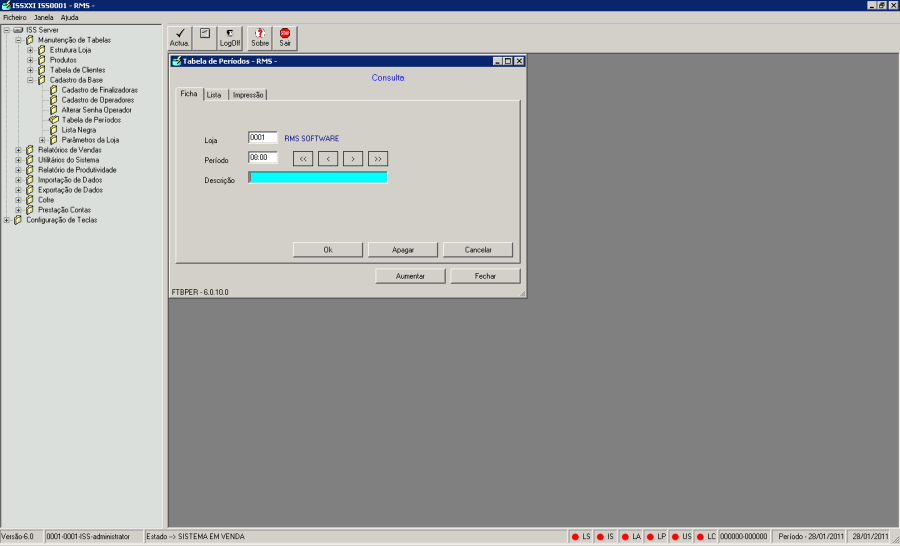The image size is (900, 546).
Task: Collapse the Cadastro da Base node
Action: 30,80
